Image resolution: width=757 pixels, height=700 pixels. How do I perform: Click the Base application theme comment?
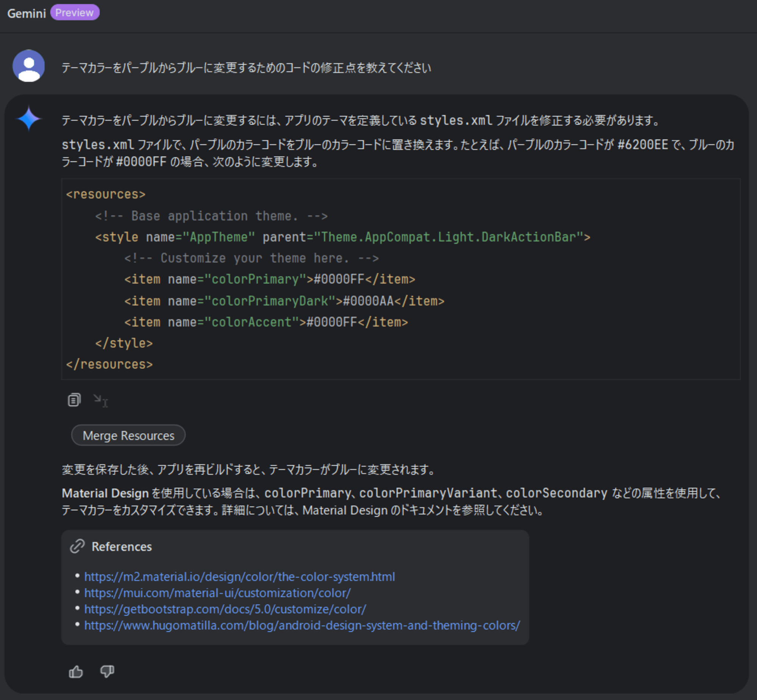point(212,216)
